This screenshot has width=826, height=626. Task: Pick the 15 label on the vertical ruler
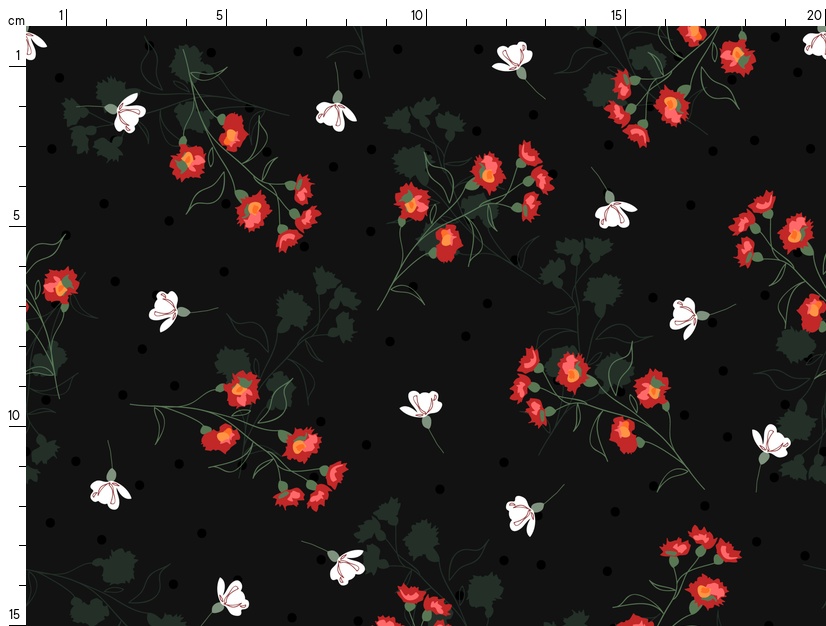tap(15, 614)
